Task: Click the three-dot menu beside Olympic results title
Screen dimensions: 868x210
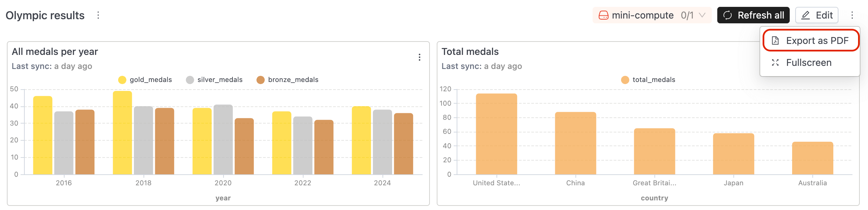Action: pos(98,15)
